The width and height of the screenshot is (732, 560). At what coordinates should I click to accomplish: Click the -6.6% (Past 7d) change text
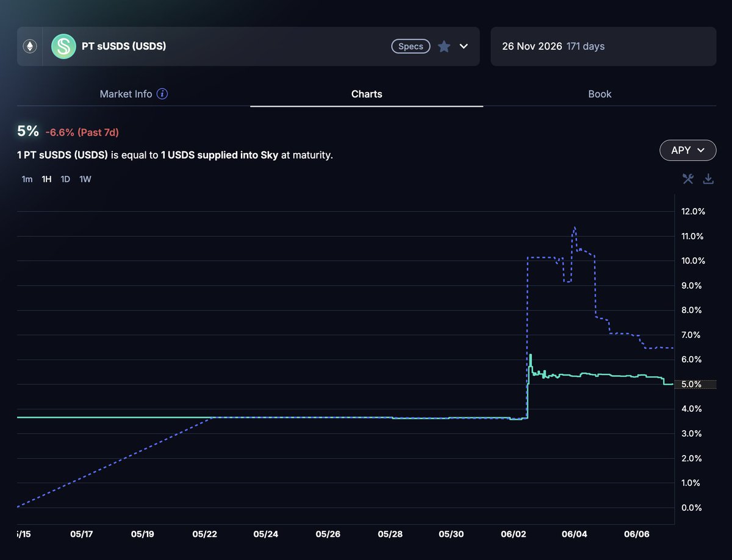tap(82, 132)
